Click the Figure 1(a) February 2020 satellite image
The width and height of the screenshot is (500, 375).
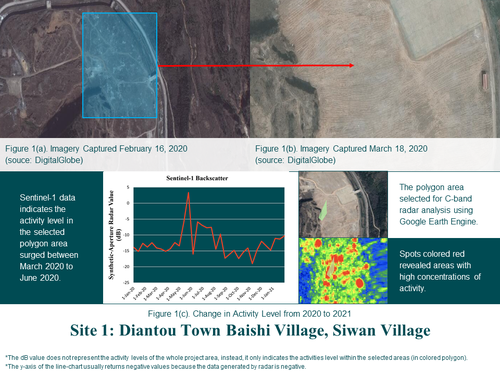tap(125, 69)
